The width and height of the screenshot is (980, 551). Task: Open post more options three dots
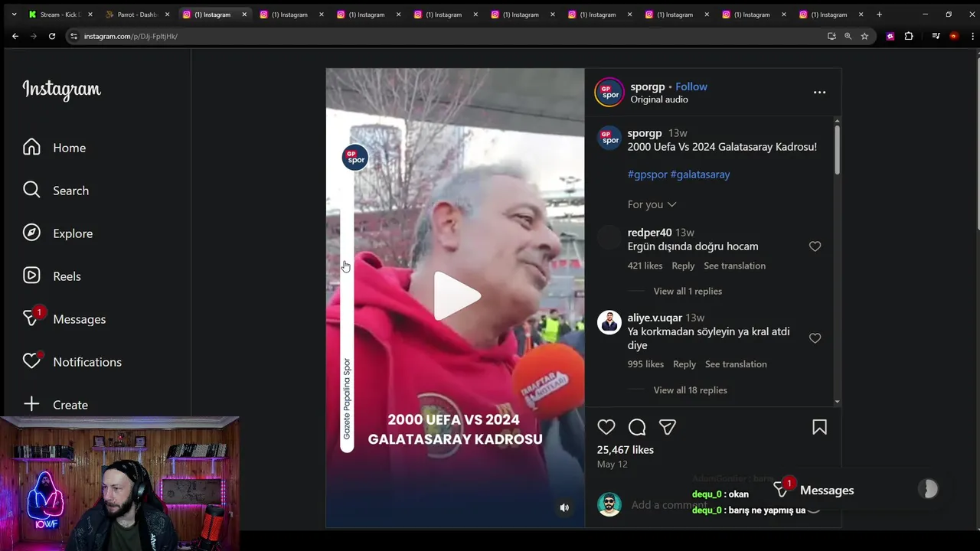[819, 93]
